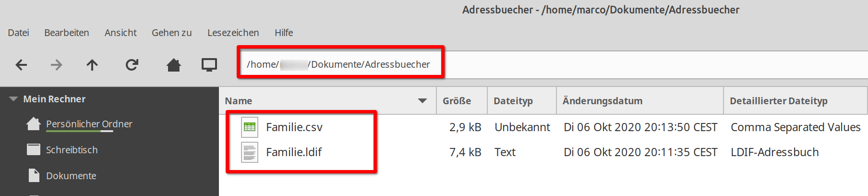The width and height of the screenshot is (868, 196).
Task: Sort files by Änderungsdatum column
Action: tap(603, 101)
